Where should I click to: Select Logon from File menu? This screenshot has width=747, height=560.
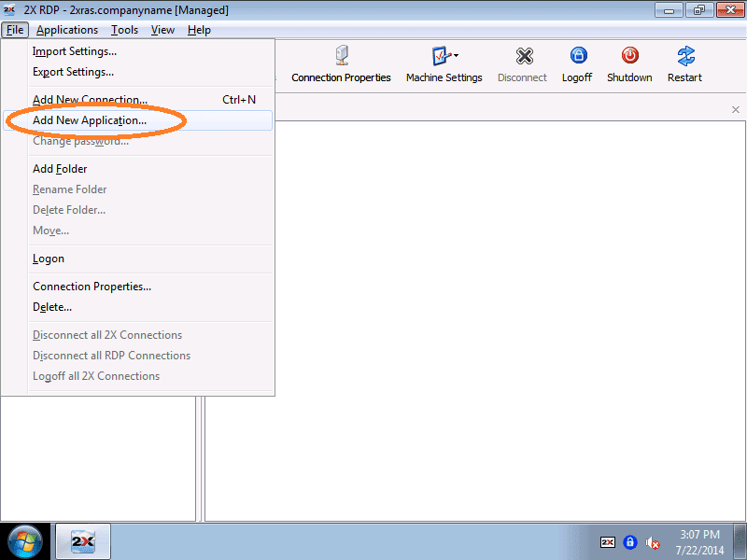pyautogui.click(x=138, y=259)
